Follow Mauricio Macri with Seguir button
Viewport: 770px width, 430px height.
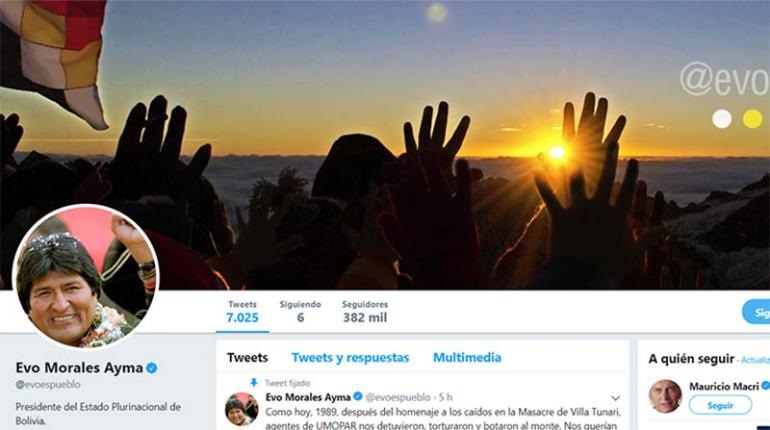[x=720, y=405]
